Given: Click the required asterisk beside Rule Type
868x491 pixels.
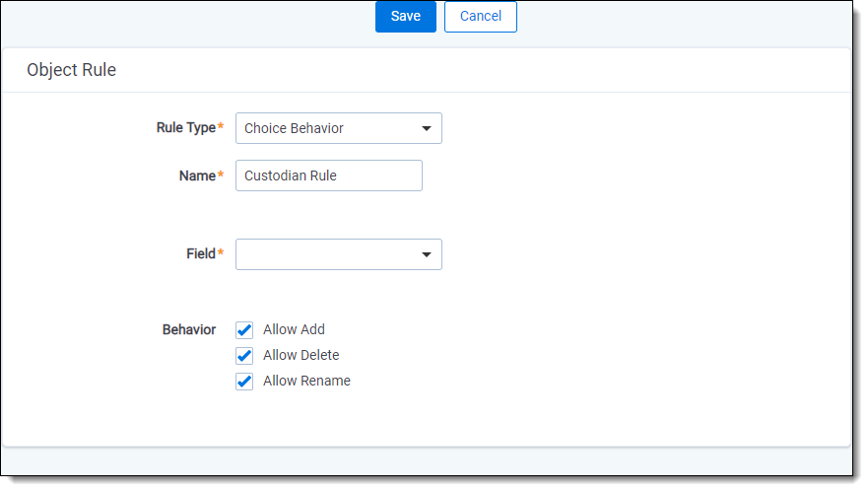Looking at the screenshot, I should point(221,126).
